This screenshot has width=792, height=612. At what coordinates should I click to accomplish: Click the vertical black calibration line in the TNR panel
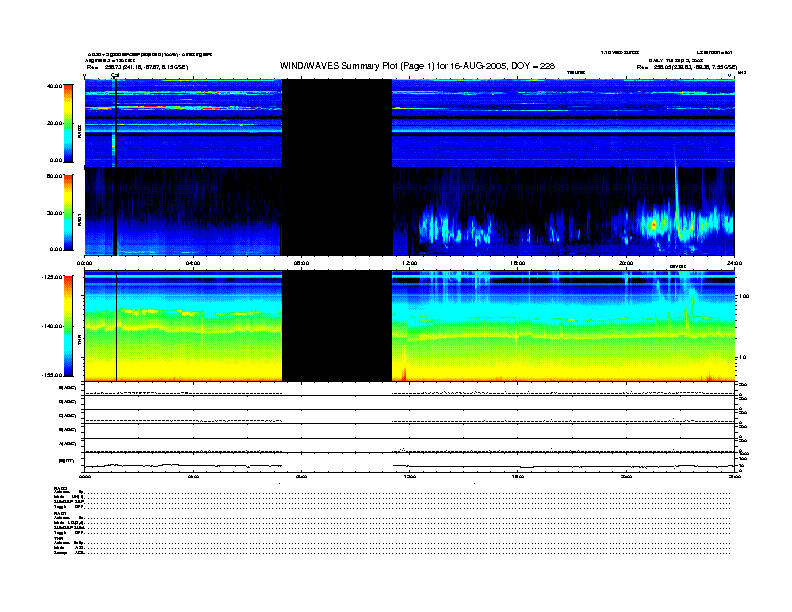(x=117, y=326)
